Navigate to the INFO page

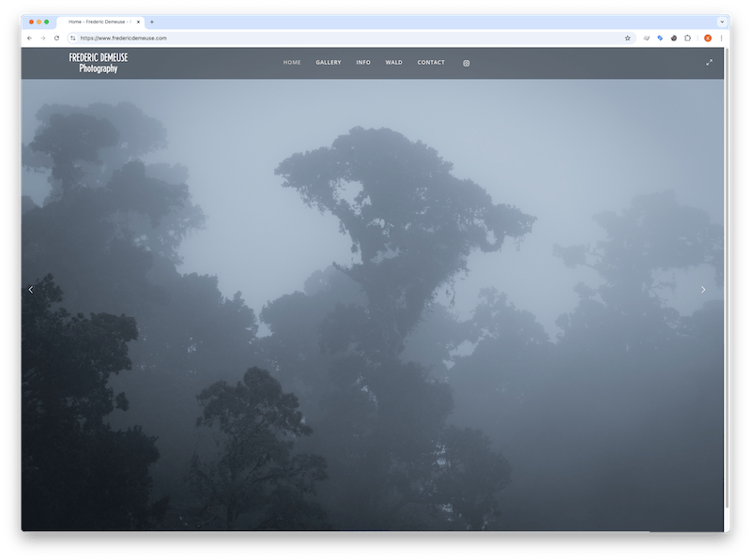[363, 63]
